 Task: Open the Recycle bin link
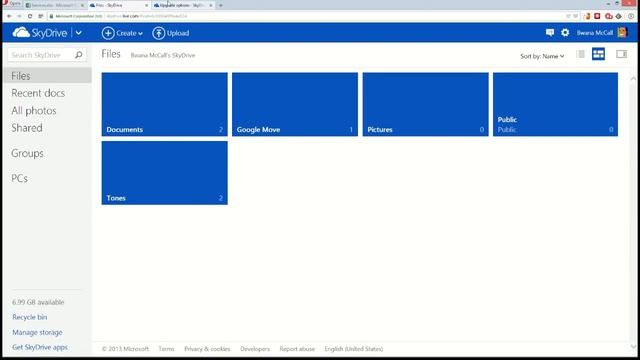29,317
